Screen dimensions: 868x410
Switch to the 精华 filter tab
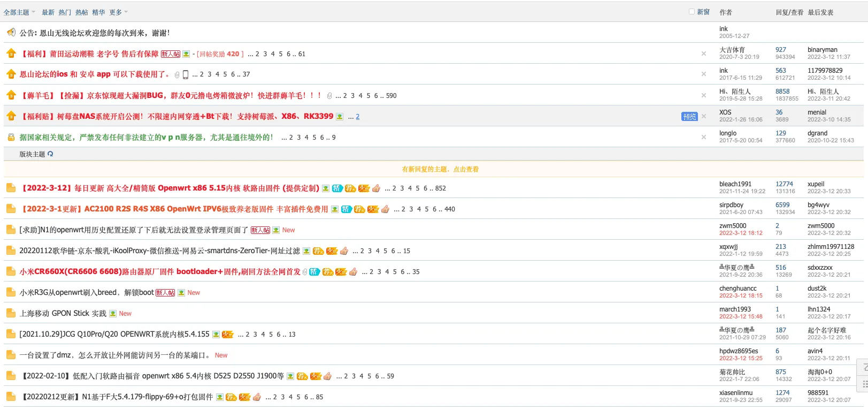pos(98,12)
